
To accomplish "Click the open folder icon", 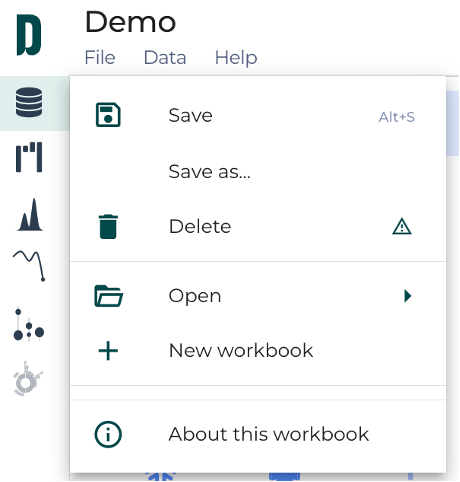I will coord(109,296).
